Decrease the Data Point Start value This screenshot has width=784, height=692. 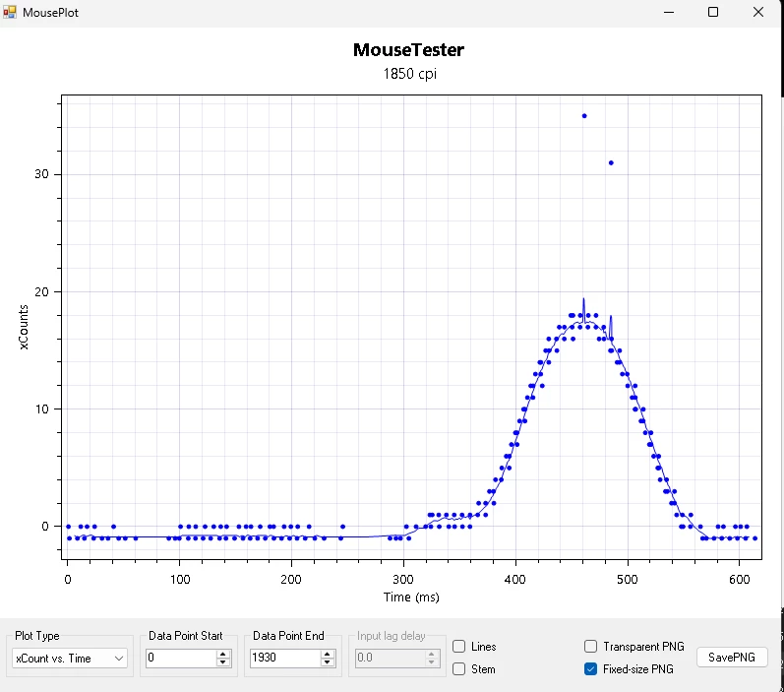pos(223,662)
